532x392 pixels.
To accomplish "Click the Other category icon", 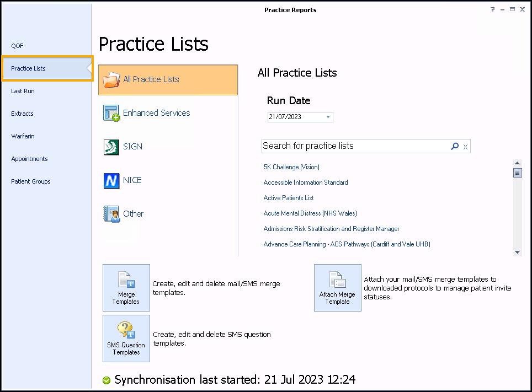I will [111, 214].
